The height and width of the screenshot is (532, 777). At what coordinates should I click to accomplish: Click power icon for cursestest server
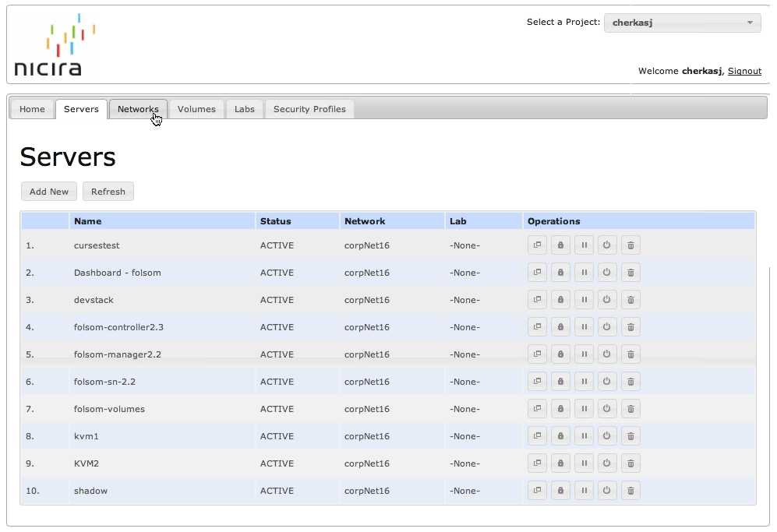point(607,245)
